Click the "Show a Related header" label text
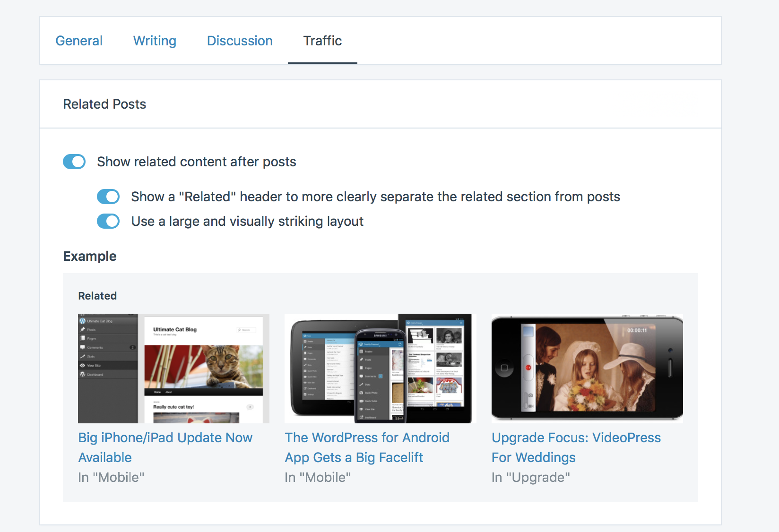779x532 pixels. 375,197
